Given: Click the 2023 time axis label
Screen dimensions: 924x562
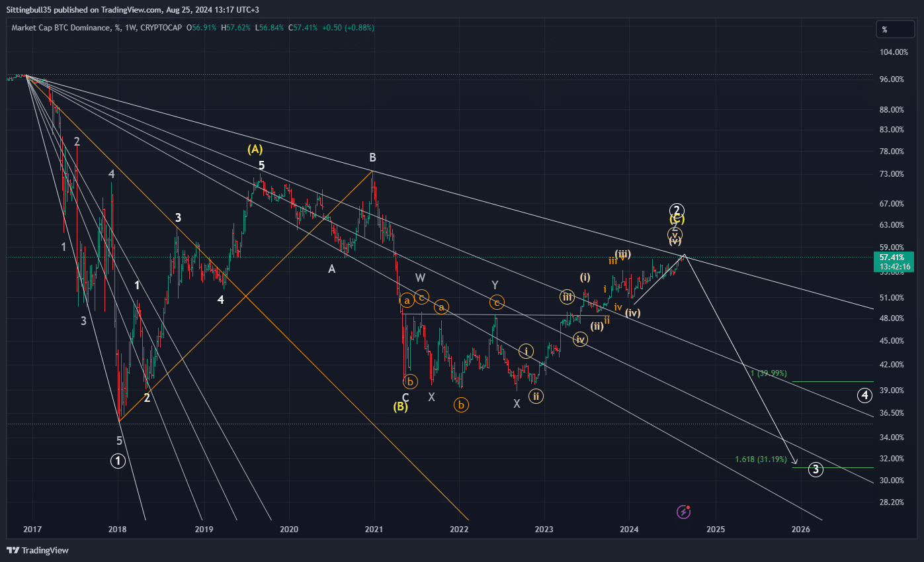Looking at the screenshot, I should click(544, 529).
